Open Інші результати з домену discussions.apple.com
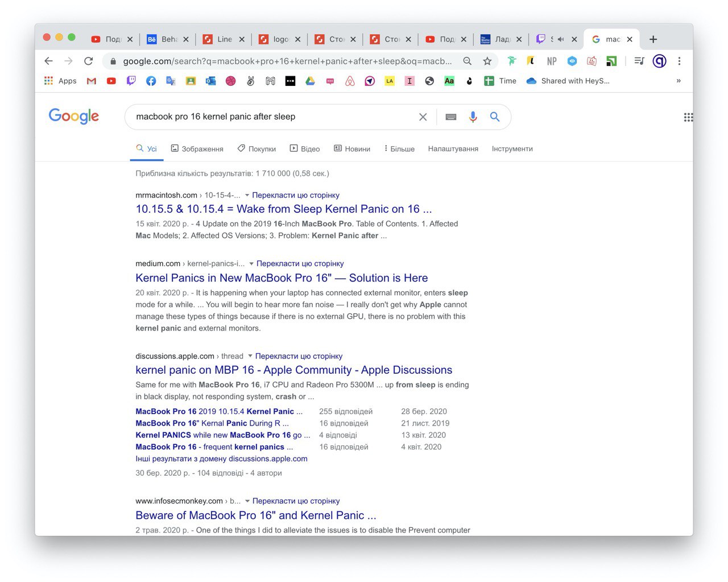 (x=221, y=459)
